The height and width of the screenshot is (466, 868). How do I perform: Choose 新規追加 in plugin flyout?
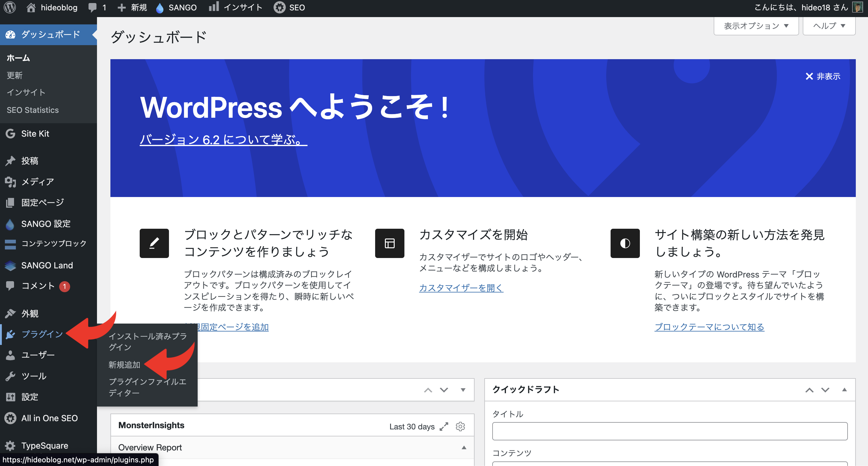(124, 365)
